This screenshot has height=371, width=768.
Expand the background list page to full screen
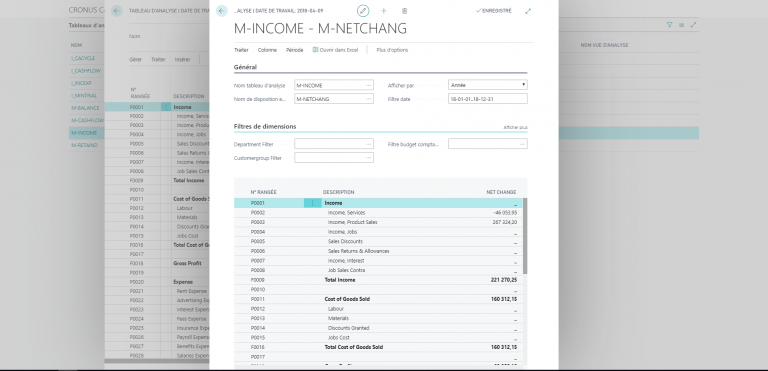(x=693, y=25)
